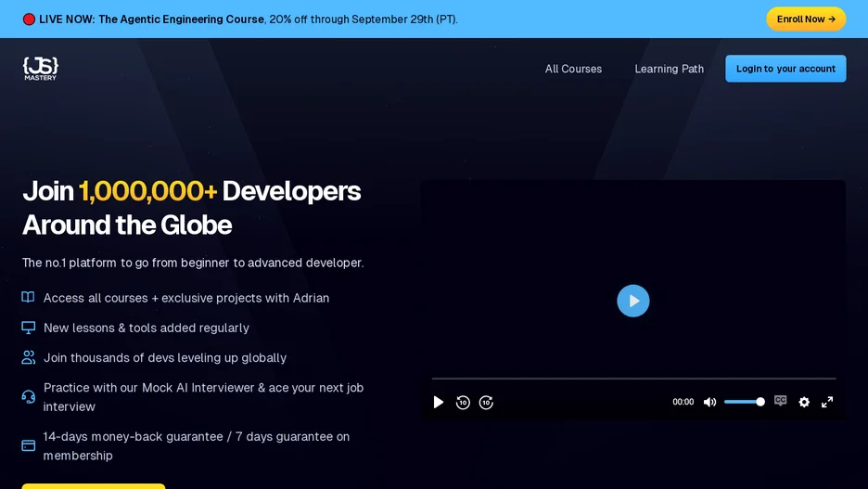Click the book icon beside Access all courses

tap(28, 297)
